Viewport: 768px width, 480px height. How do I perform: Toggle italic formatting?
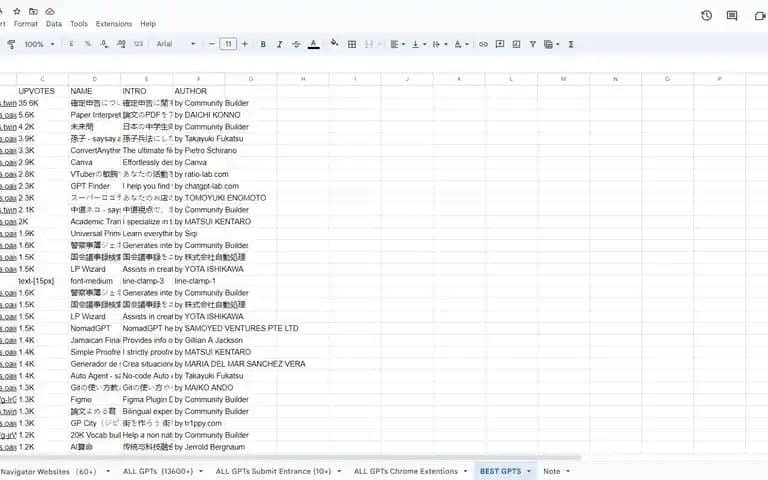click(279, 44)
